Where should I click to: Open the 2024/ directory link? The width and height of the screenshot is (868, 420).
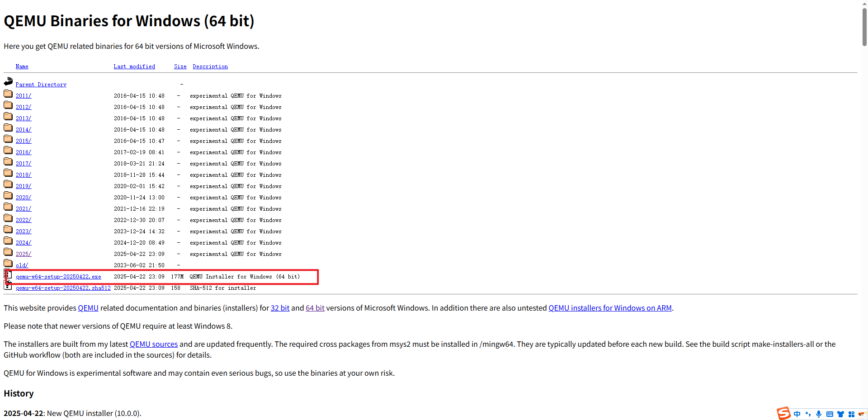tap(24, 243)
